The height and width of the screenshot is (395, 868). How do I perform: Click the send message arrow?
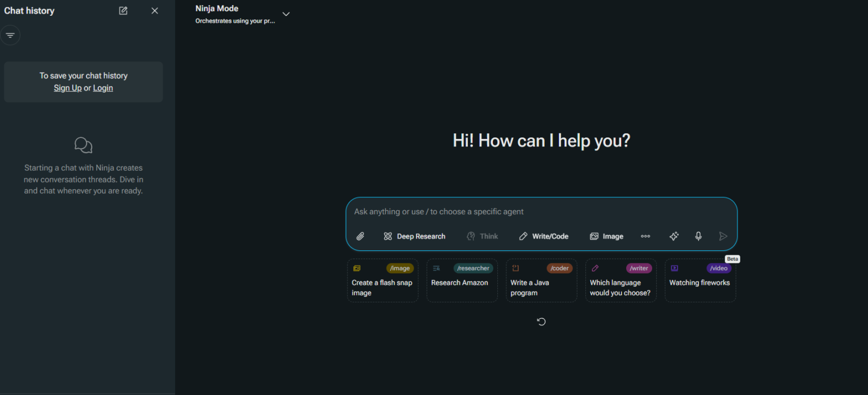723,236
